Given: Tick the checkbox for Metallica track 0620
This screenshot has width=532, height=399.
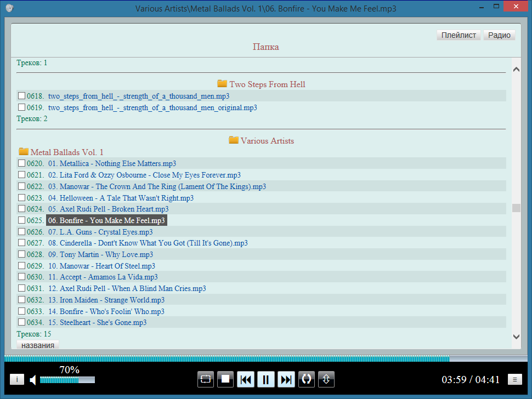Looking at the screenshot, I should 21,163.
